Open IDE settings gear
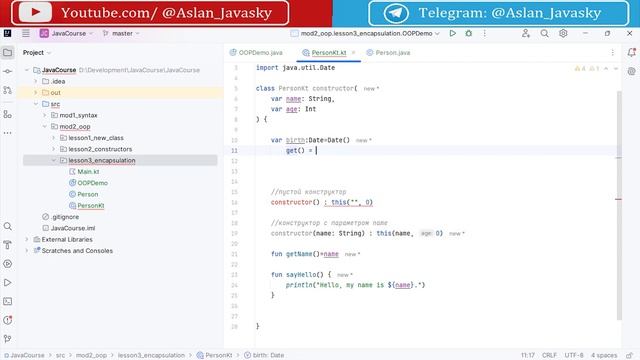Screen dimensions: 640x360 pos(563,33)
